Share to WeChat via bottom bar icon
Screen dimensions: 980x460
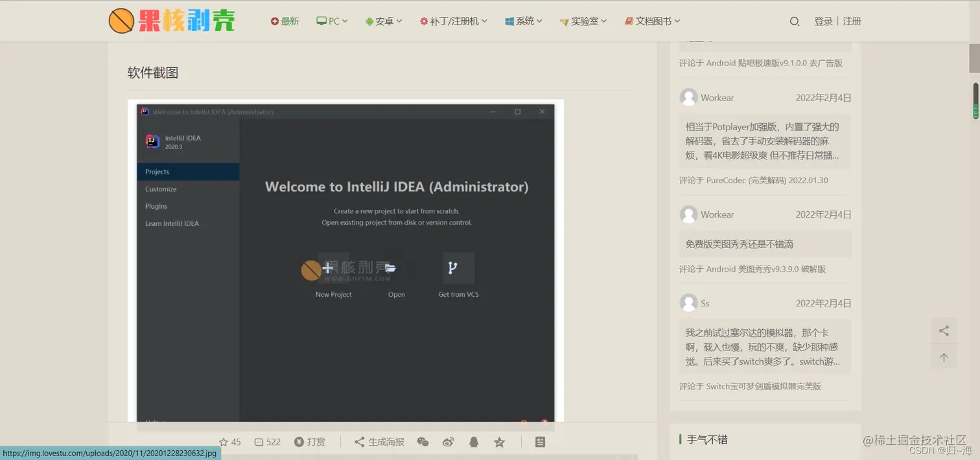coord(423,442)
